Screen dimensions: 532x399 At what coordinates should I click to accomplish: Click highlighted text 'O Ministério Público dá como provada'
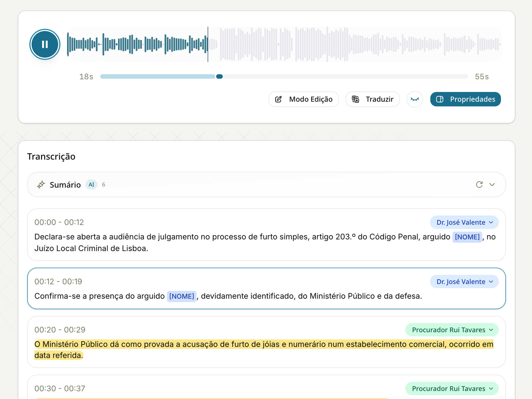[104, 344]
